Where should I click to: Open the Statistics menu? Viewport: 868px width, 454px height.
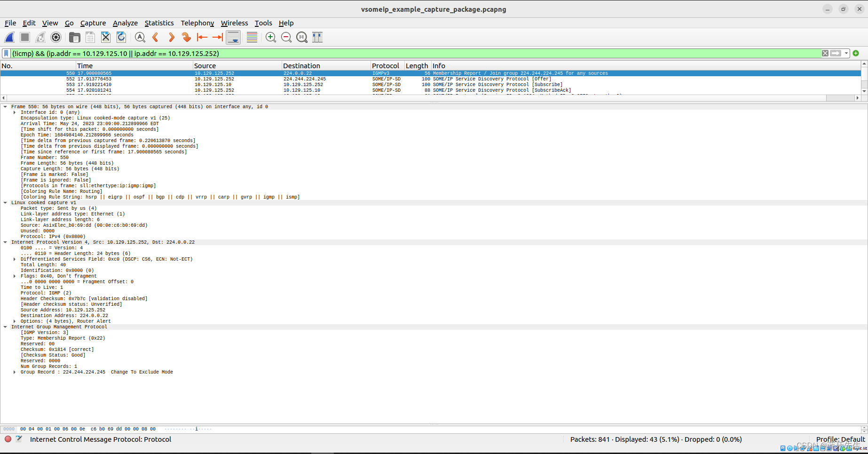(159, 23)
